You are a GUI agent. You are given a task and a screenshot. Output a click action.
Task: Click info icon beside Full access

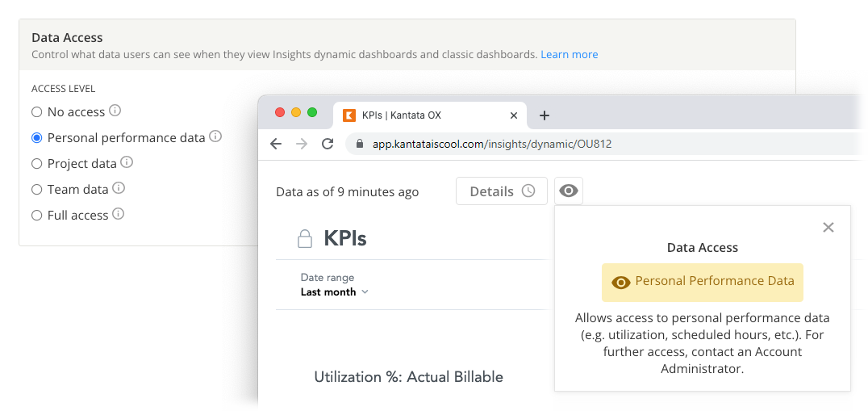pyautogui.click(x=119, y=214)
